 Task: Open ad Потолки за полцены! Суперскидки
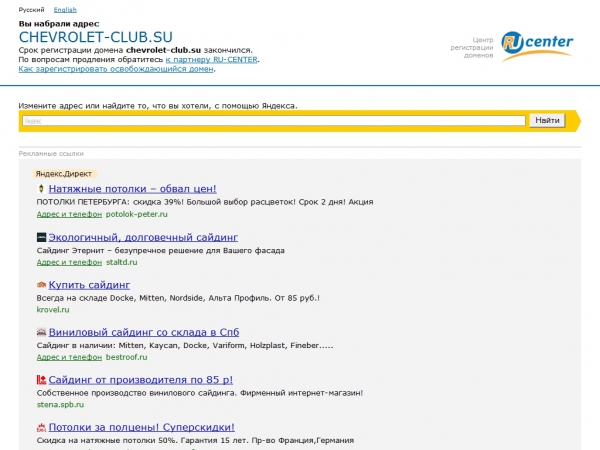tap(142, 427)
